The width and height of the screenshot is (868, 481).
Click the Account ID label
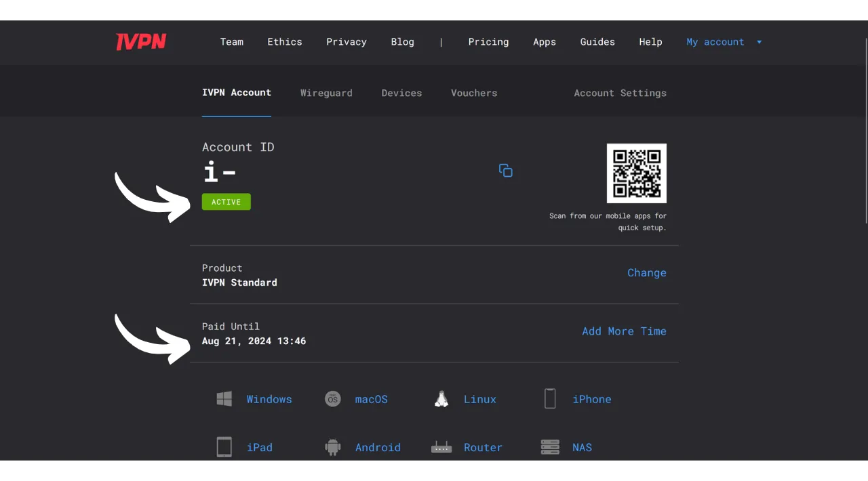238,147
